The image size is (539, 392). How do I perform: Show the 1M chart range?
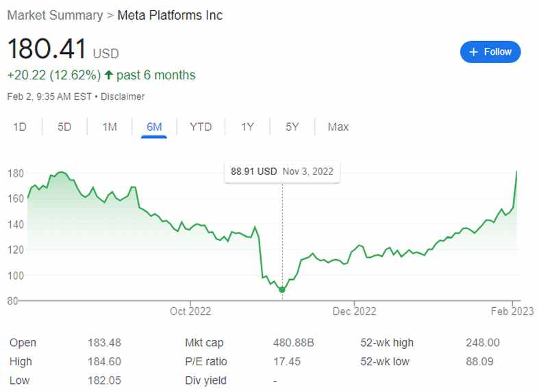[110, 127]
